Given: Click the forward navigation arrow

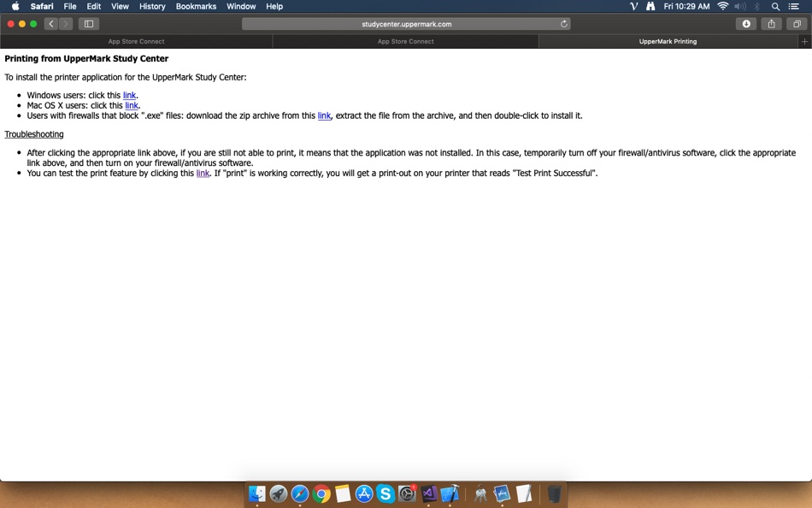Looking at the screenshot, I should [x=66, y=24].
